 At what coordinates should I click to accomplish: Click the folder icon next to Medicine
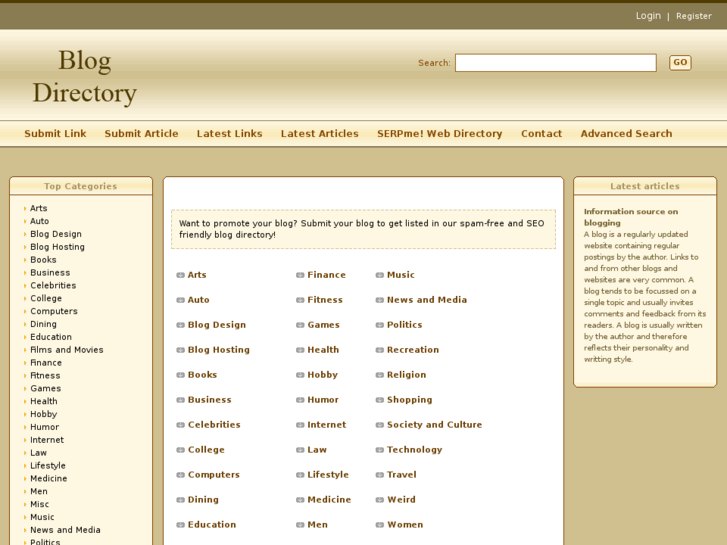tap(300, 500)
